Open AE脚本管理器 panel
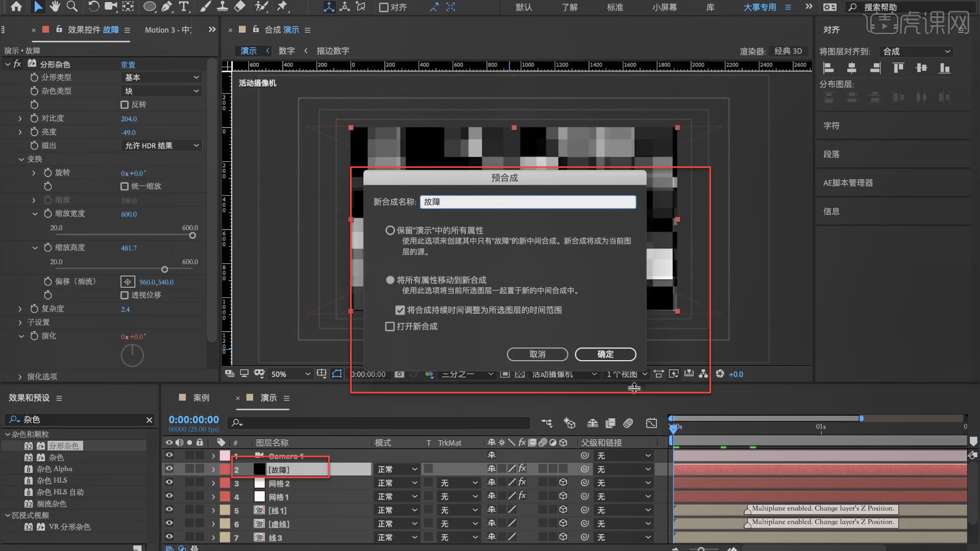The height and width of the screenshot is (551, 980). pyautogui.click(x=848, y=183)
